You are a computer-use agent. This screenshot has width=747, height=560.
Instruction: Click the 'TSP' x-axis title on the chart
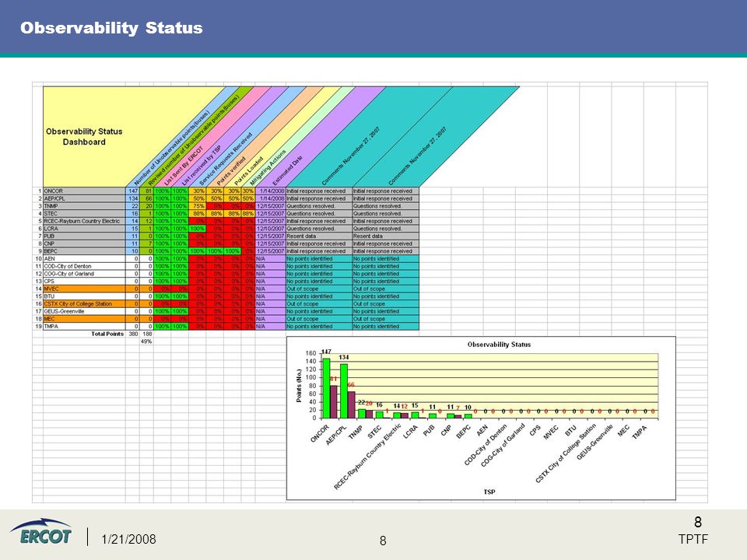click(x=489, y=492)
